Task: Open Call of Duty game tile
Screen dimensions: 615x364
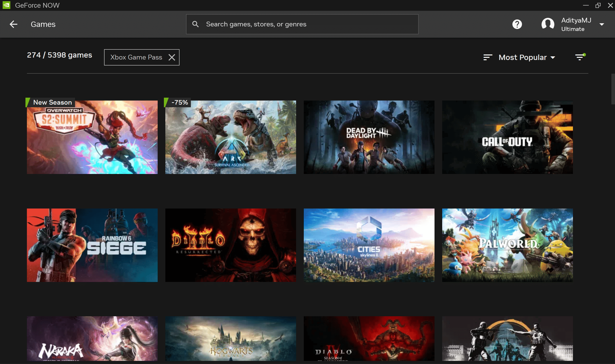Action: 507,137
